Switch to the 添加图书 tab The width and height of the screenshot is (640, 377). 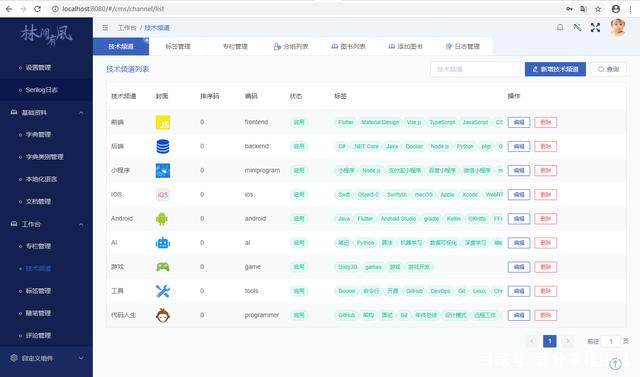click(x=406, y=47)
